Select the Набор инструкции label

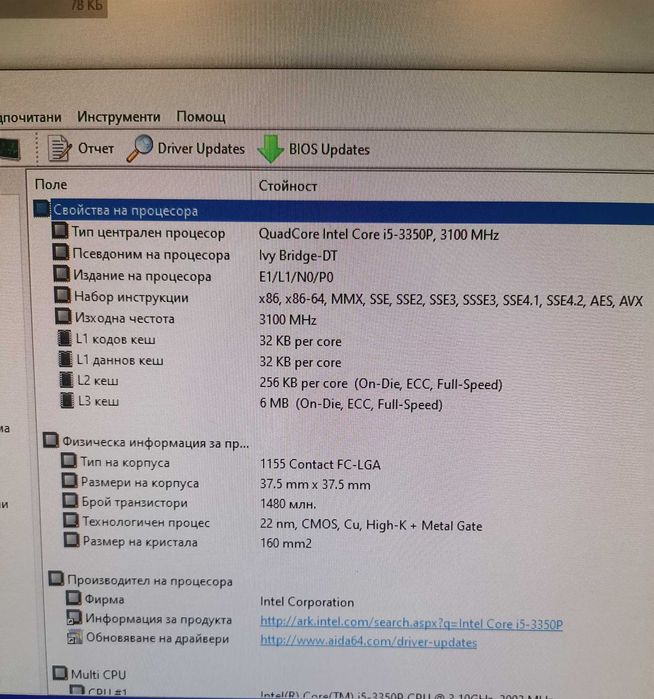[x=131, y=297]
